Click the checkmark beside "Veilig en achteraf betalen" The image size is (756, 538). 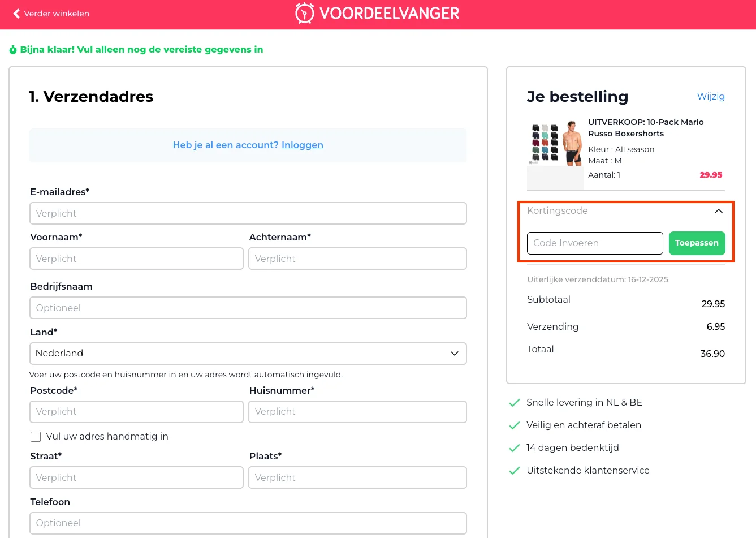(515, 425)
